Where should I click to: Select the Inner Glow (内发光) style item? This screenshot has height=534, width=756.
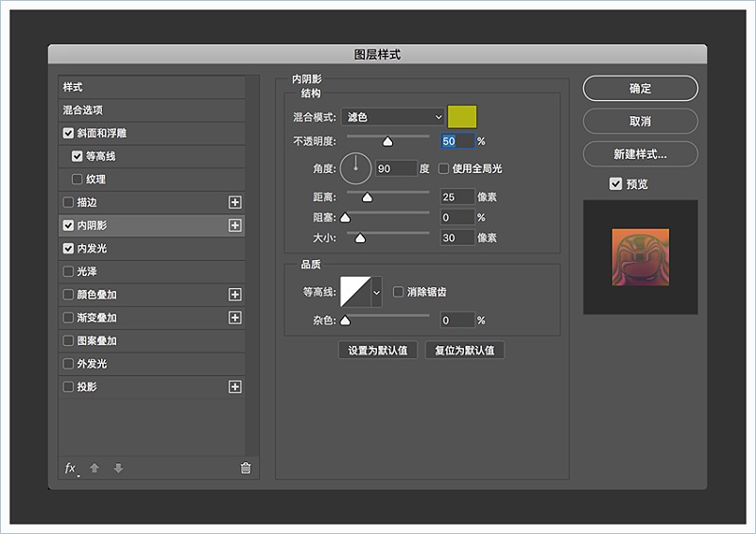coord(93,249)
